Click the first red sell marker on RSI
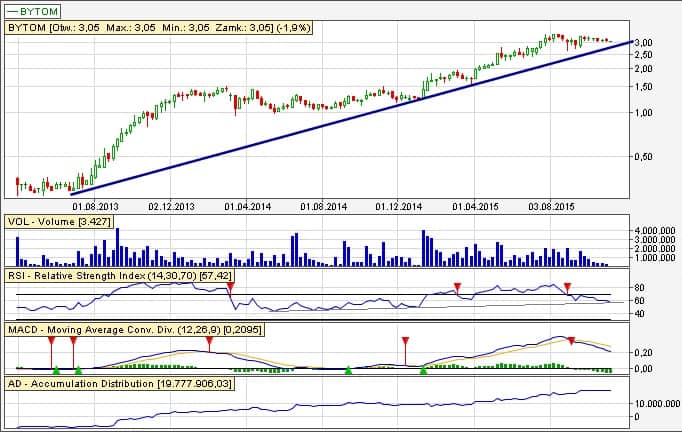 coord(230,287)
